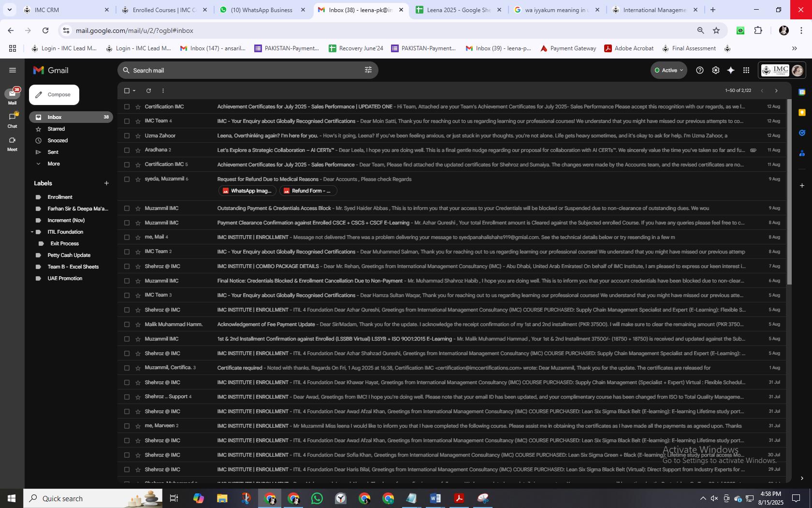The width and height of the screenshot is (812, 508).
Task: Click the email list vertical scrollbar
Action: coord(790,192)
